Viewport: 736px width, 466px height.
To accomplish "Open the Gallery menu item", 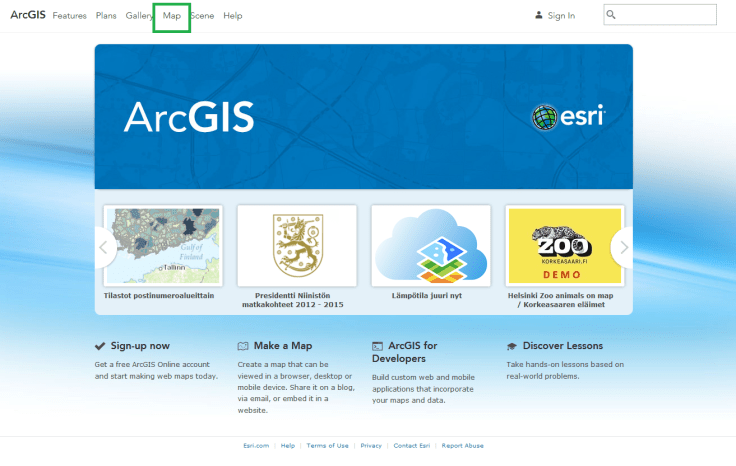I will (x=139, y=16).
